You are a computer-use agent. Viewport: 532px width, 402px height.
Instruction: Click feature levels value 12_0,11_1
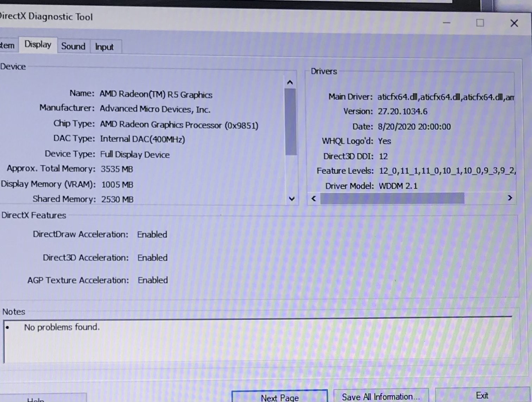[x=447, y=171]
